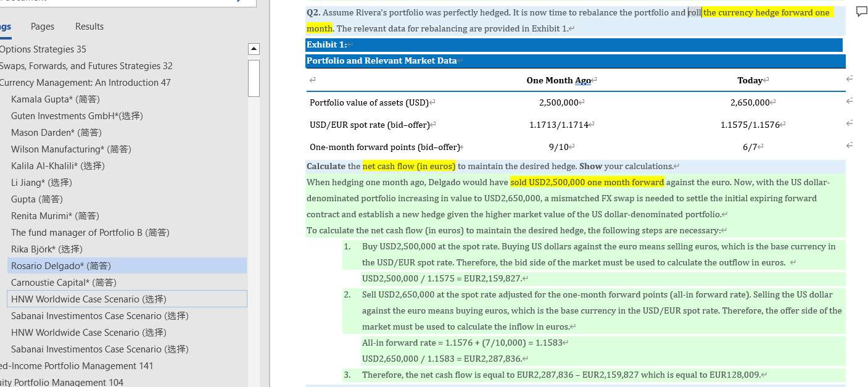Screen dimensions: 868x387
Task: Jump to Kamala Gupta* heading
Action: (x=56, y=99)
